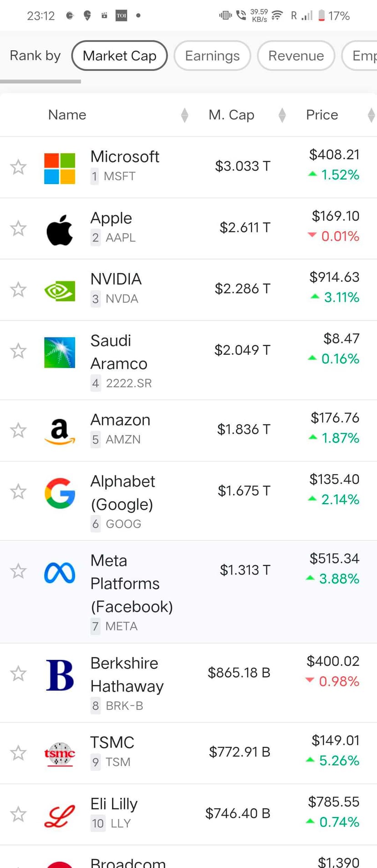Rank companies by Revenue
Image resolution: width=377 pixels, height=868 pixels.
296,56
